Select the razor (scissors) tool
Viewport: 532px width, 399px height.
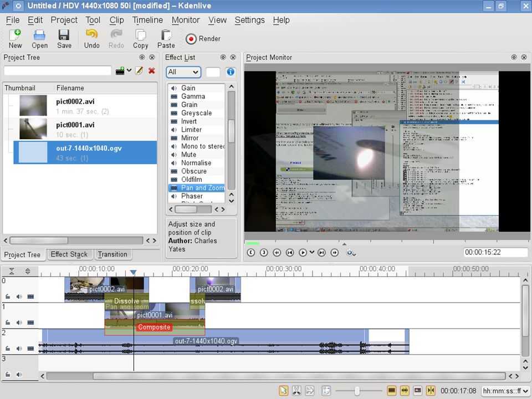(296, 391)
